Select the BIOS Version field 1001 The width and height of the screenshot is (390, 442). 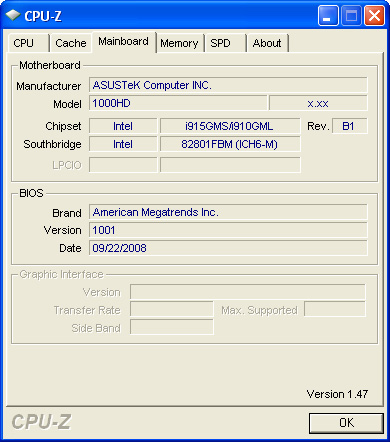(x=228, y=230)
